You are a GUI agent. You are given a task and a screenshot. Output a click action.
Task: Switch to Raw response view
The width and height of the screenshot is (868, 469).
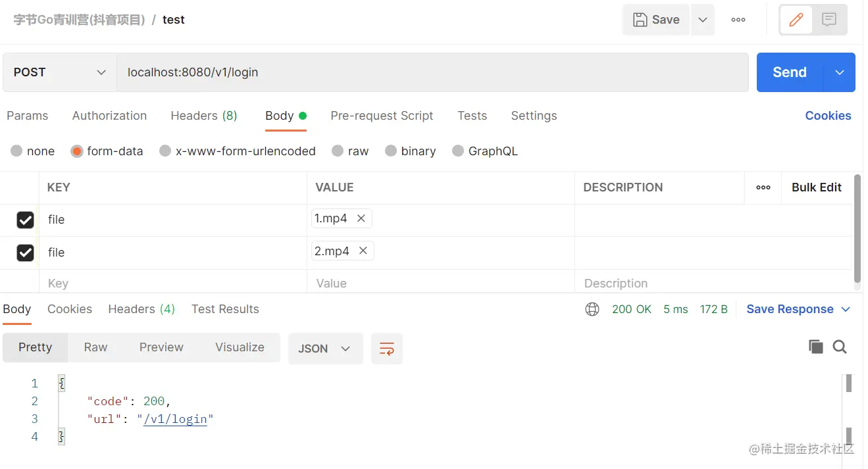(x=95, y=347)
